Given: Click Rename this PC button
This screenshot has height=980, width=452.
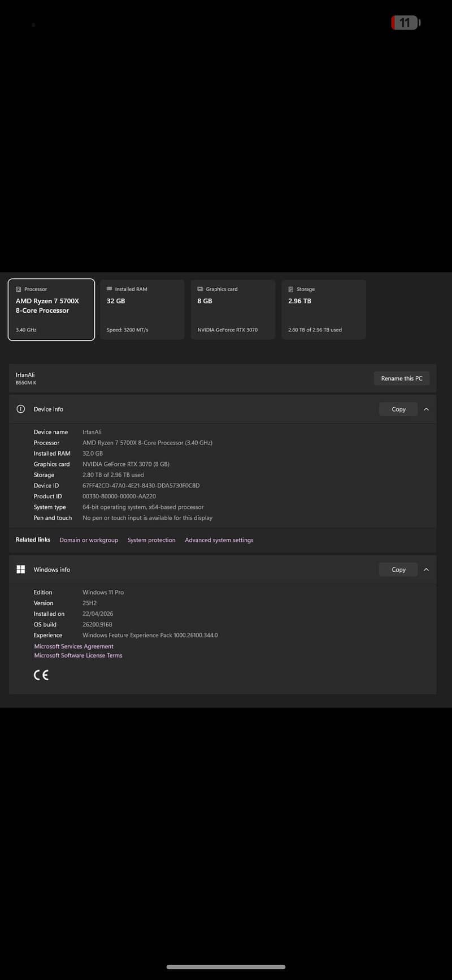Looking at the screenshot, I should 402,378.
